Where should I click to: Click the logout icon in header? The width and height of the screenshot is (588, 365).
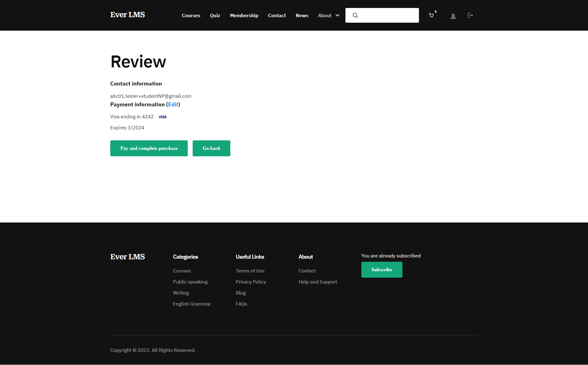tap(470, 15)
